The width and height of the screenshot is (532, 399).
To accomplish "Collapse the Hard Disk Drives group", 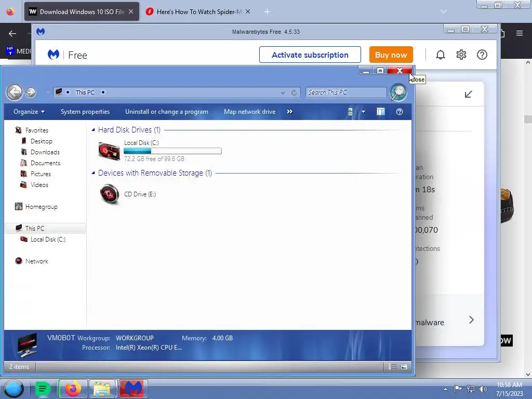I will point(93,129).
